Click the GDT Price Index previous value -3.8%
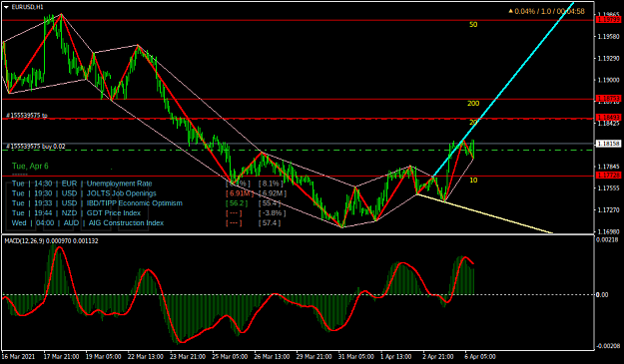 point(272,213)
